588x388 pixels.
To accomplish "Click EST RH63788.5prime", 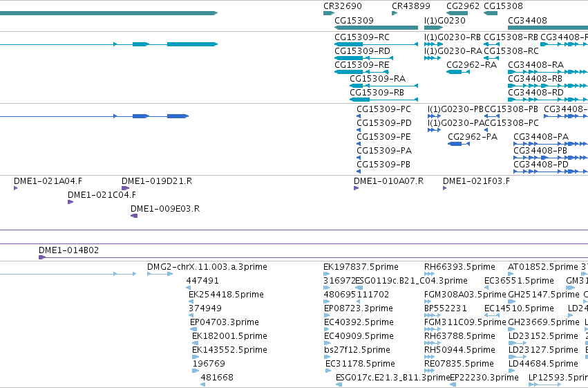I will click(x=433, y=343).
